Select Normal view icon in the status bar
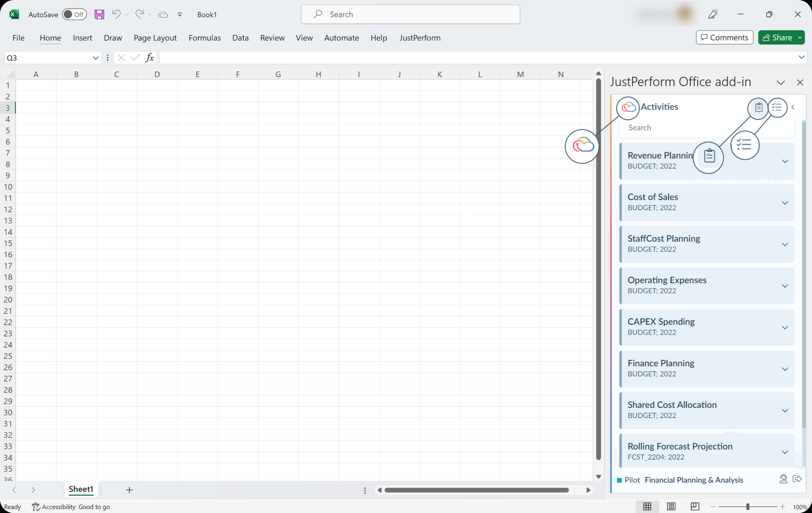Viewport: 812px width, 513px height. coord(648,506)
